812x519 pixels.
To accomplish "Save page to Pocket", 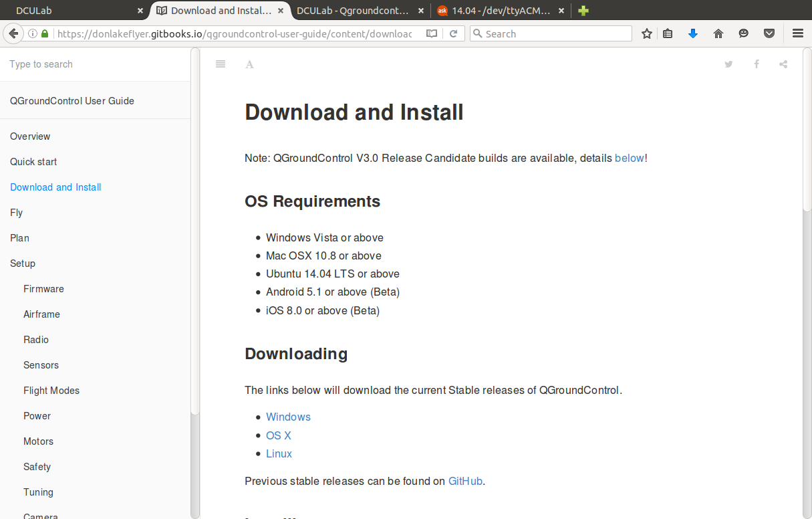I will 769,33.
